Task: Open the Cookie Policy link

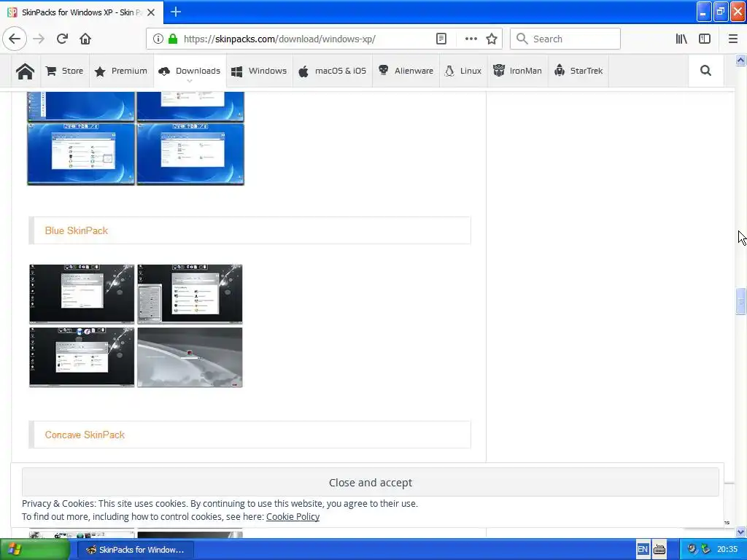Action: 293,517
